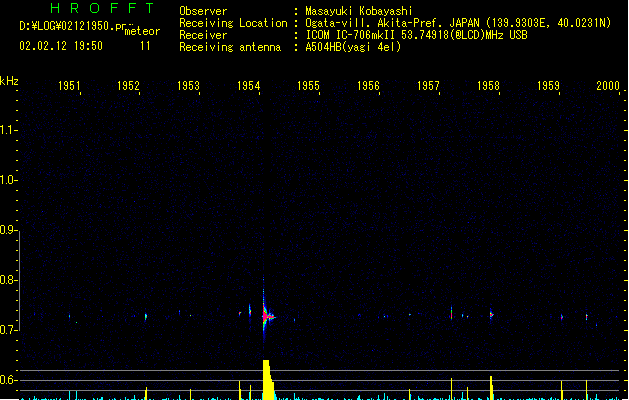Click the Receiving Location label

point(233,23)
